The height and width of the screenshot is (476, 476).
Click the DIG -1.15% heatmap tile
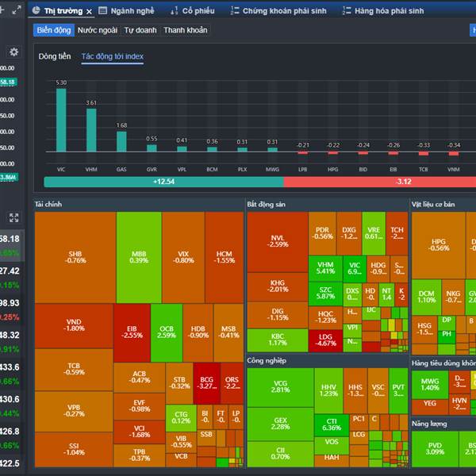point(278,315)
